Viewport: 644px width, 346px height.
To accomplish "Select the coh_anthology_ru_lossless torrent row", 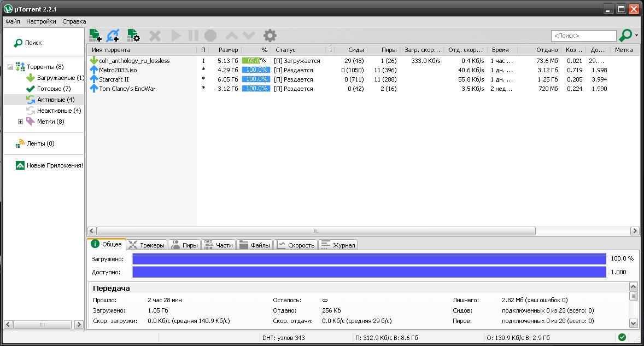I will [x=364, y=60].
